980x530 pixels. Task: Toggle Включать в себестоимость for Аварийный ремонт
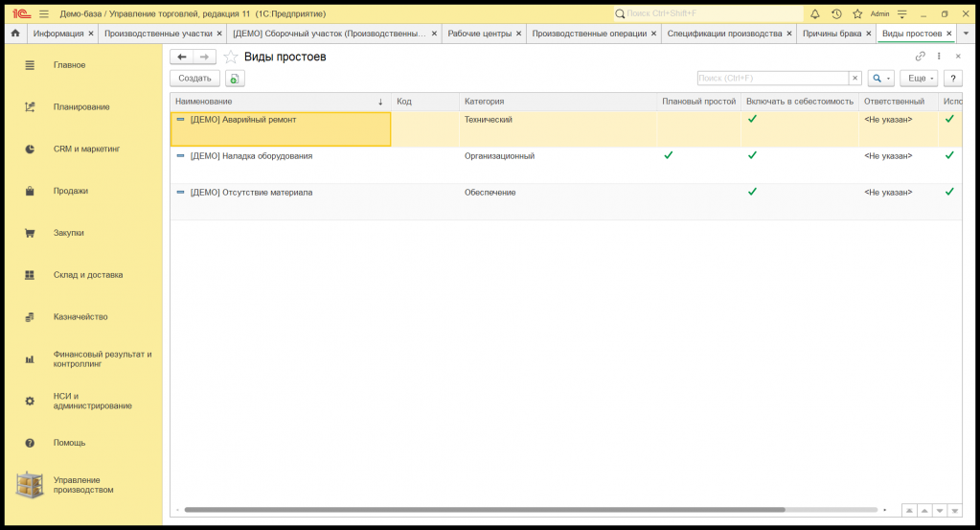point(752,119)
